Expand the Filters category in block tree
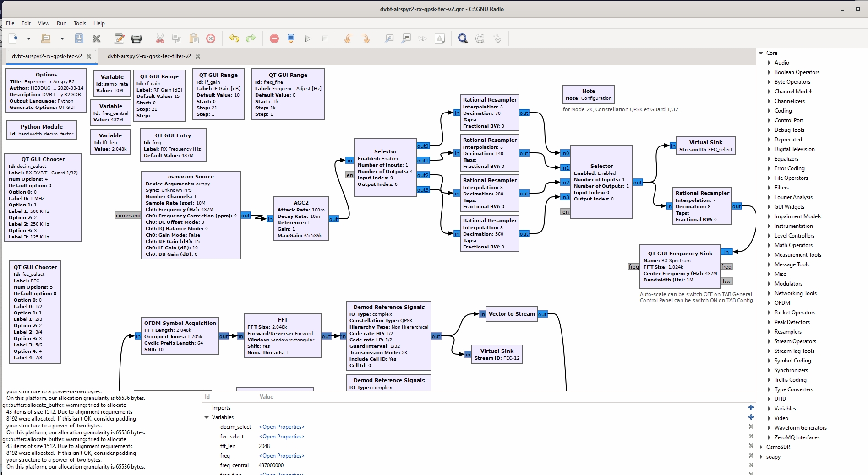The height and width of the screenshot is (475, 868). (x=769, y=188)
